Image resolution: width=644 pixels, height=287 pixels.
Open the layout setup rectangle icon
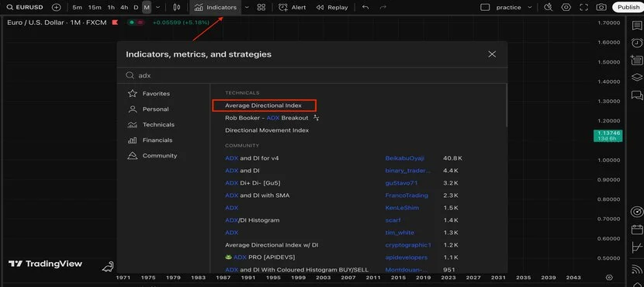[485, 8]
